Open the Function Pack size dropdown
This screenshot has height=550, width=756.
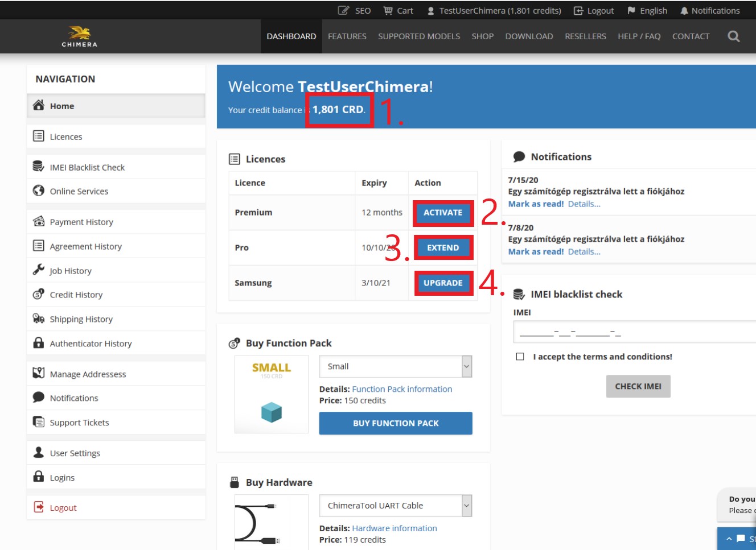pos(395,366)
